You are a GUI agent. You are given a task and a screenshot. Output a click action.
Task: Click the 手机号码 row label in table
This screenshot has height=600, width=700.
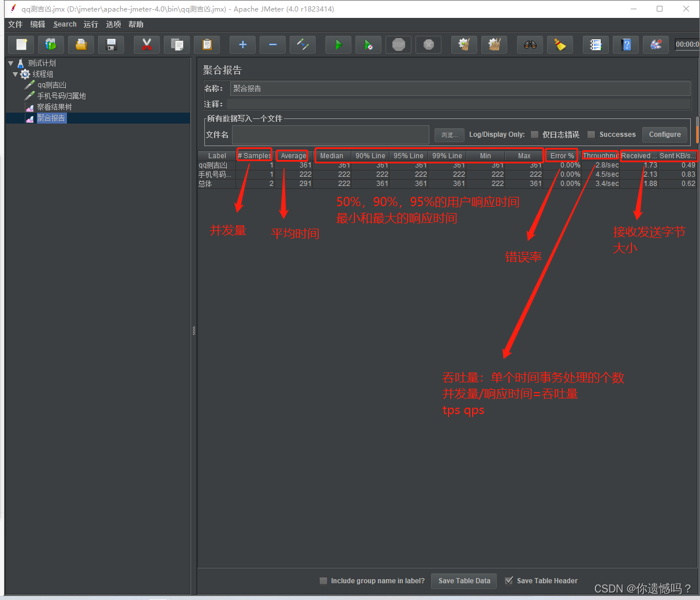tap(215, 174)
